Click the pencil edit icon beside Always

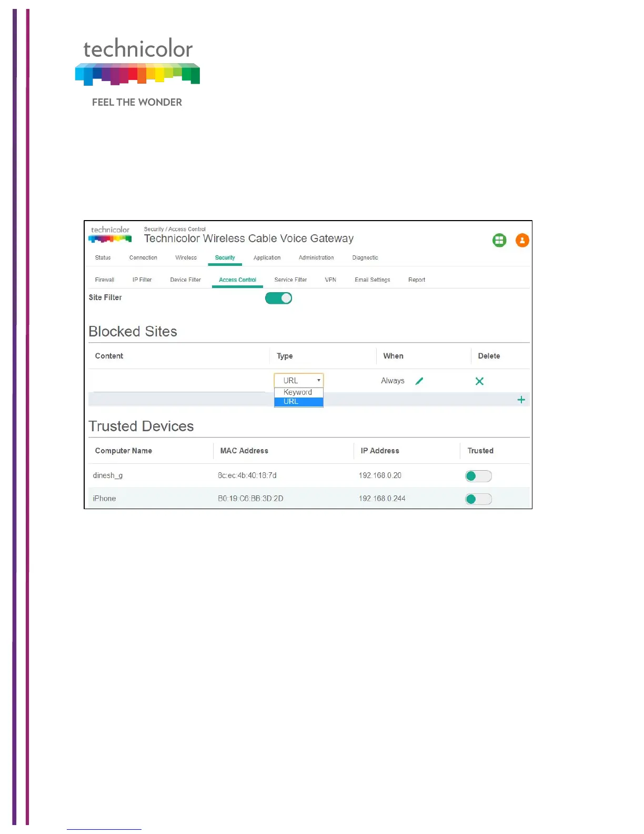pos(419,381)
